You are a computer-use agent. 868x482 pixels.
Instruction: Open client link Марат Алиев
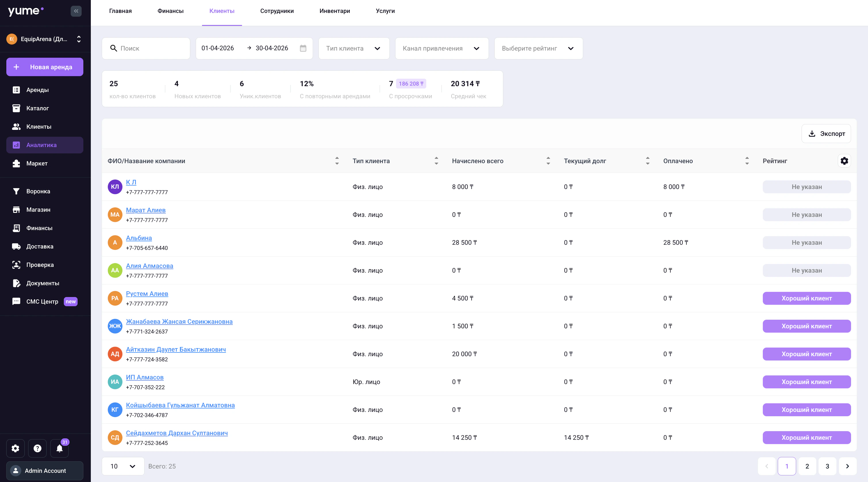(145, 210)
